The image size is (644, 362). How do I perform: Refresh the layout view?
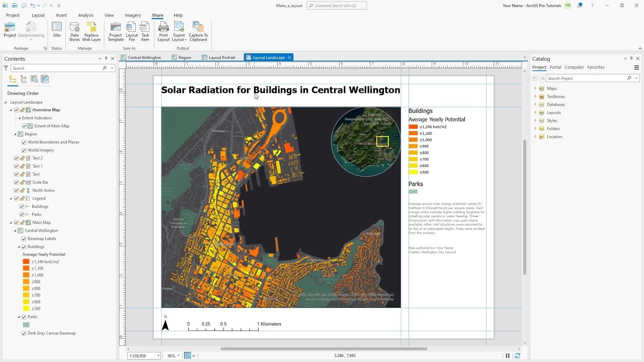pos(517,355)
